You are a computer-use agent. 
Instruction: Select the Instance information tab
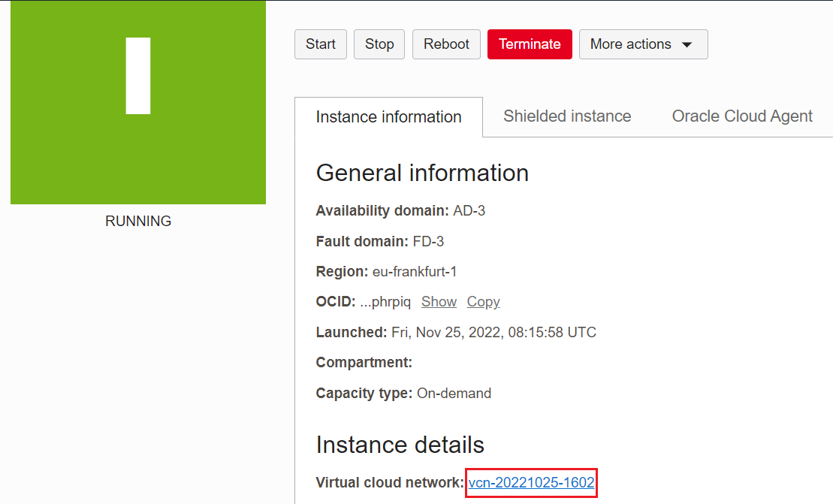(x=388, y=116)
